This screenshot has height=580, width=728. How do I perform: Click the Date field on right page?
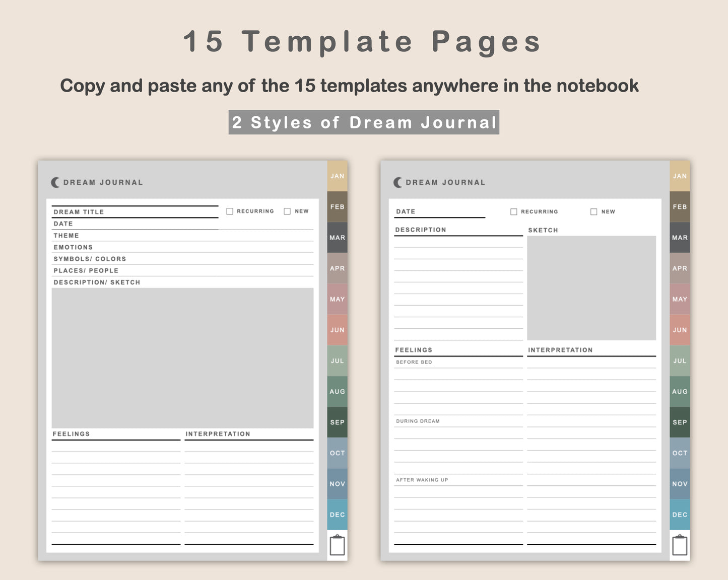click(x=439, y=212)
